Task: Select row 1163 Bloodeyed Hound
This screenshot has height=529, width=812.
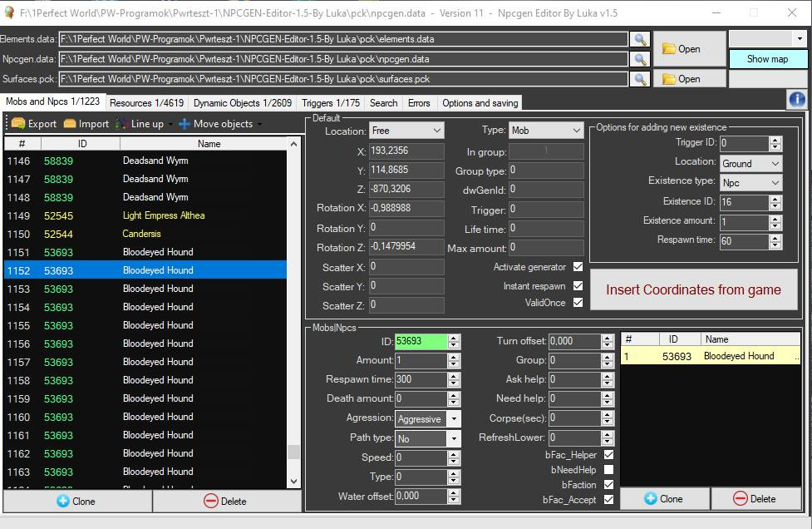Action: 145,472
